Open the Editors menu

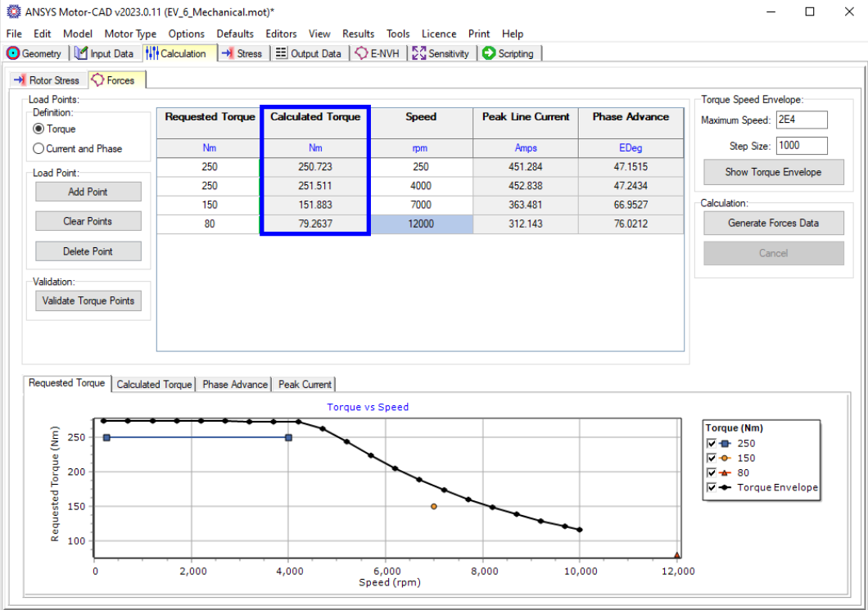click(281, 34)
